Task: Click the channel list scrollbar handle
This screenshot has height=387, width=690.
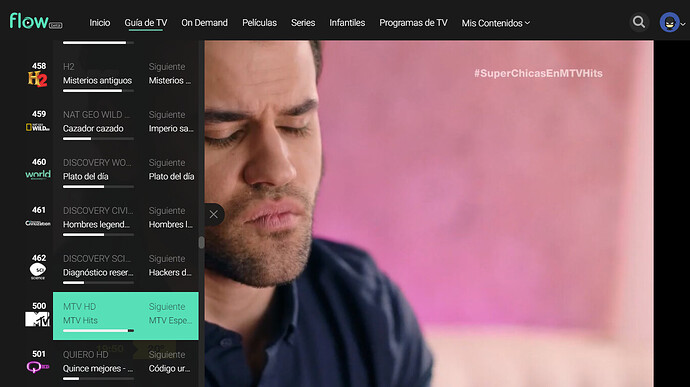Action: point(202,243)
